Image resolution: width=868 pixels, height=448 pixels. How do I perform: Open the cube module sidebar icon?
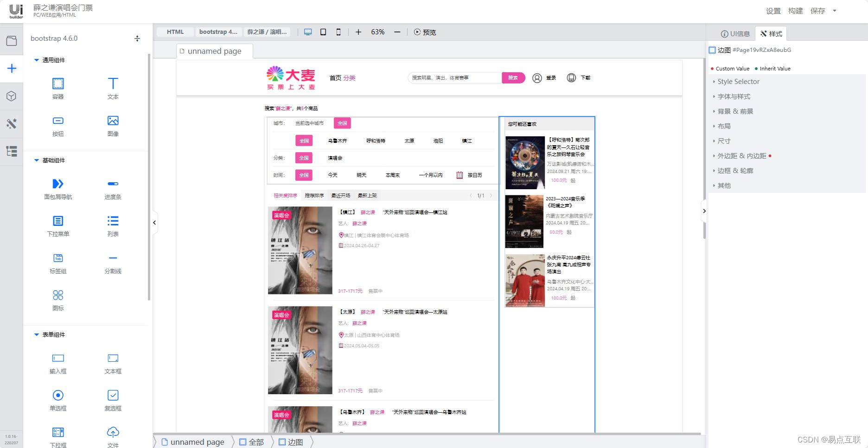(12, 96)
